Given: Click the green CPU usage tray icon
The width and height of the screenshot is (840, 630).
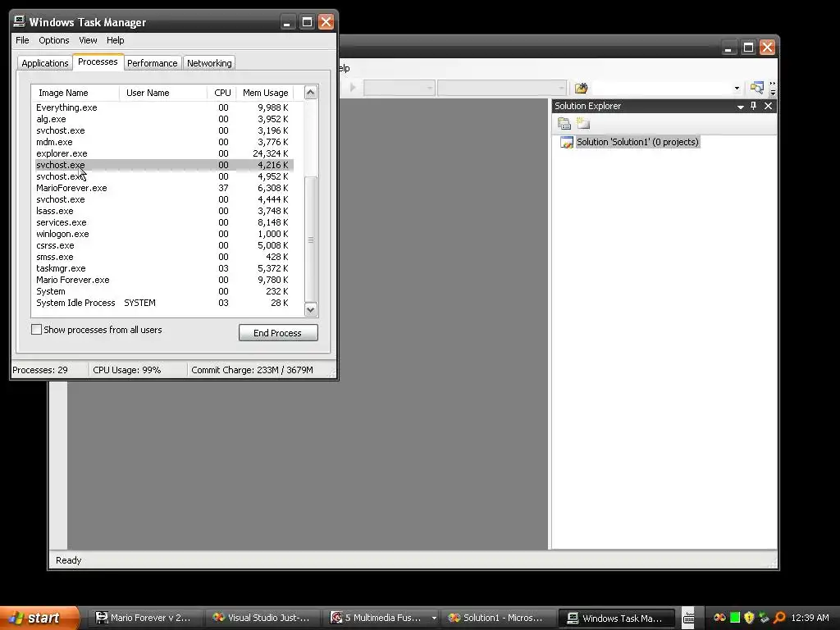Looking at the screenshot, I should [735, 618].
